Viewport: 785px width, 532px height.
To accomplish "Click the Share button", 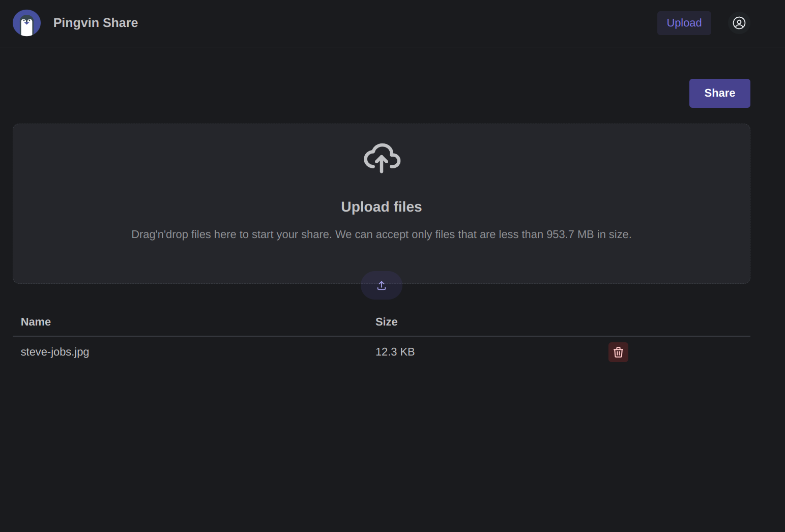I will (x=719, y=93).
